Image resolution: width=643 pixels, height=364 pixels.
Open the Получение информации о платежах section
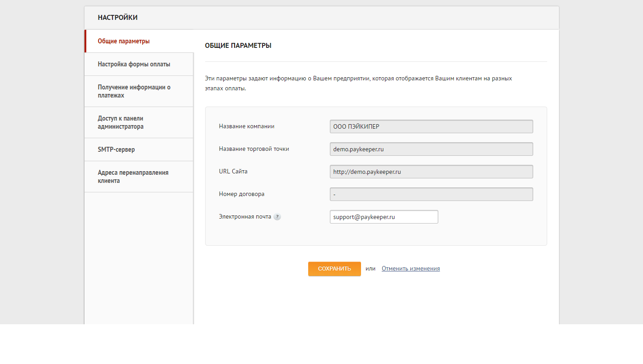[134, 91]
